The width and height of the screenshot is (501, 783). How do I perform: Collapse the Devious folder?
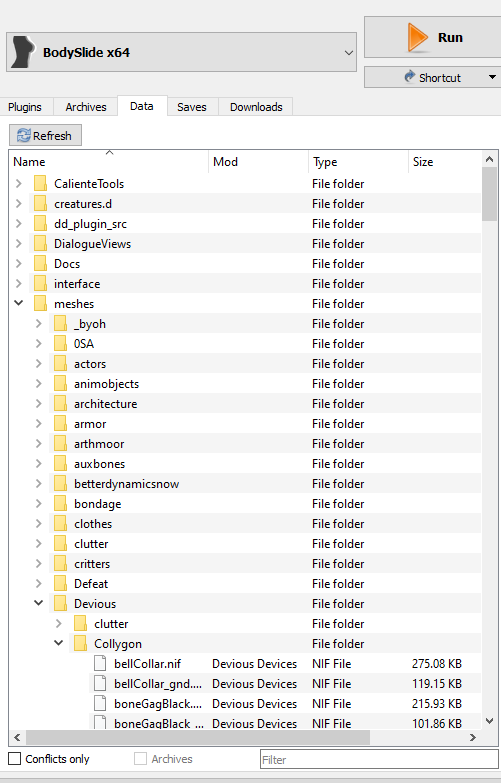click(x=38, y=603)
